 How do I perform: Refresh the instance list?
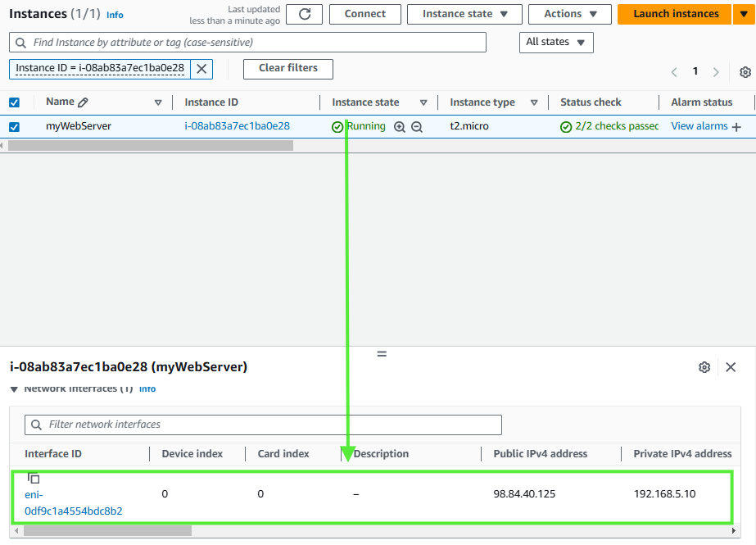(304, 14)
